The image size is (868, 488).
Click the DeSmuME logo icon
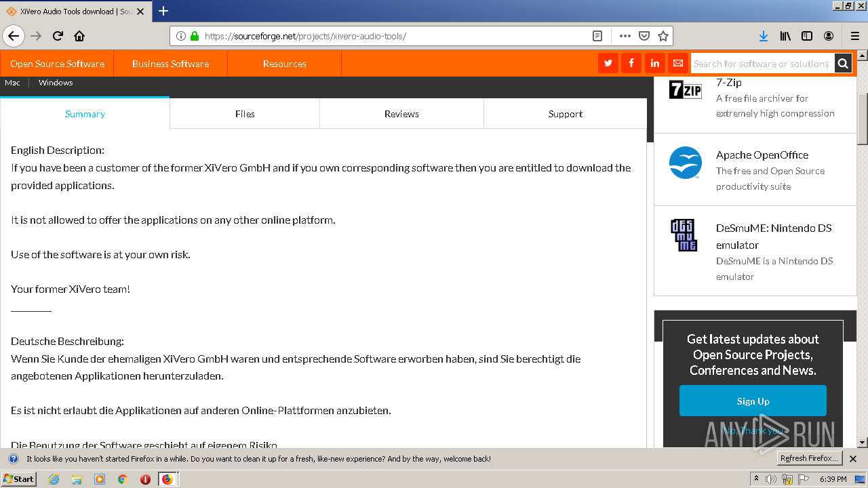pos(684,235)
